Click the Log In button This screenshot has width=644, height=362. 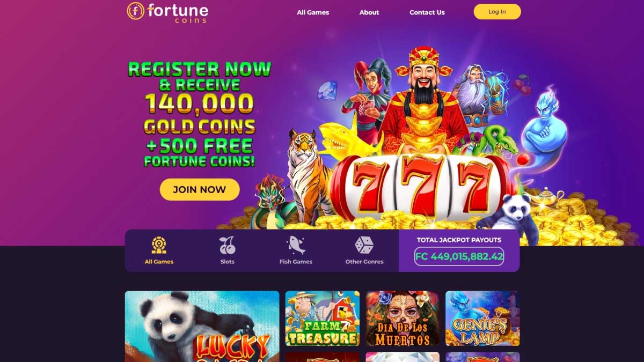tap(497, 12)
